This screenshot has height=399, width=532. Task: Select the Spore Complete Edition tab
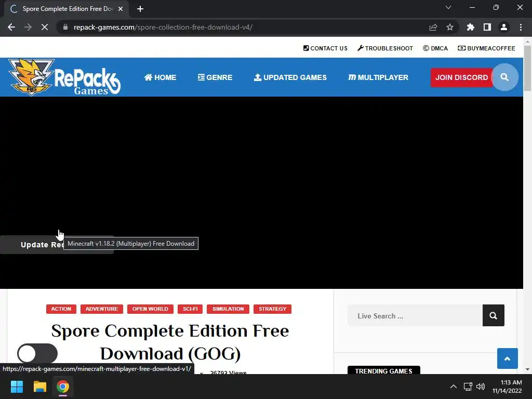pyautogui.click(x=66, y=9)
